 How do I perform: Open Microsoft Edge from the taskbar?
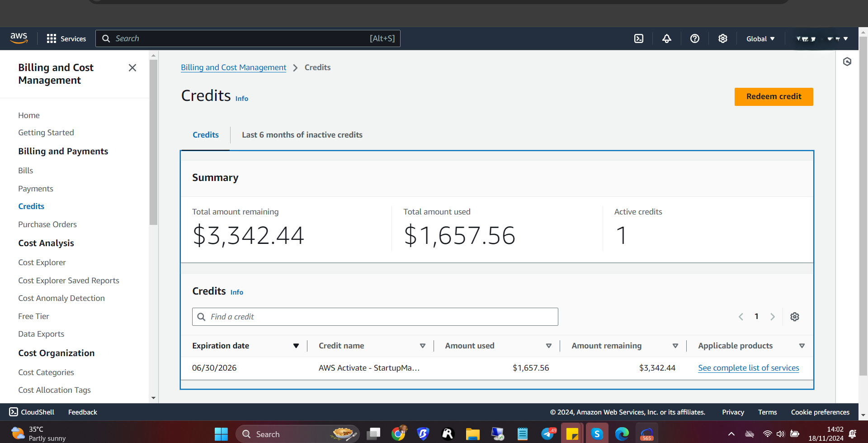(622, 434)
